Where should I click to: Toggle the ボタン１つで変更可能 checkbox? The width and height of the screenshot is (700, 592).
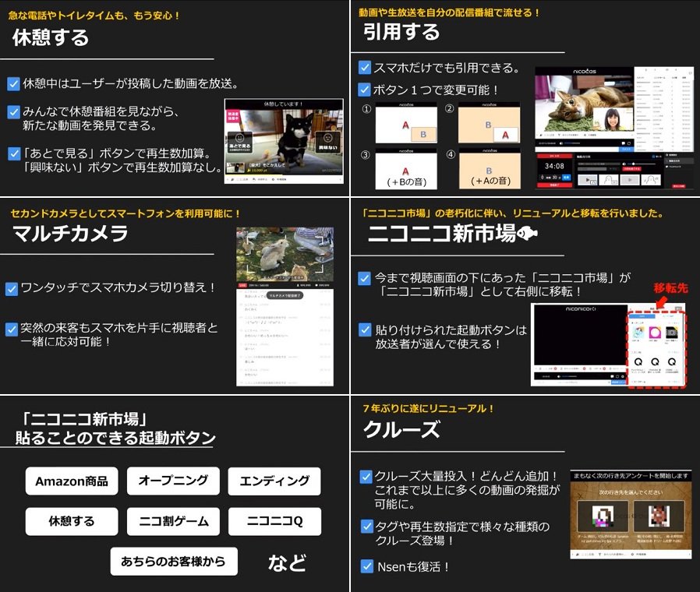tap(365, 90)
